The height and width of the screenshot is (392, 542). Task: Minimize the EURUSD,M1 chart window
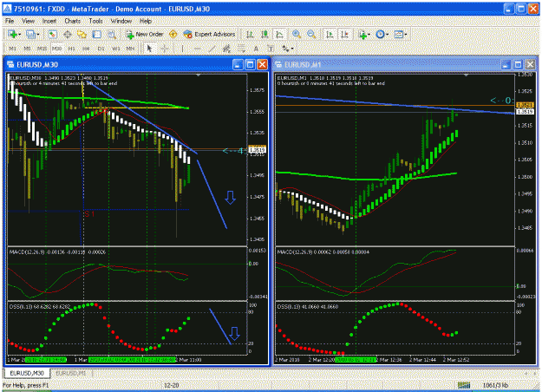[506, 64]
